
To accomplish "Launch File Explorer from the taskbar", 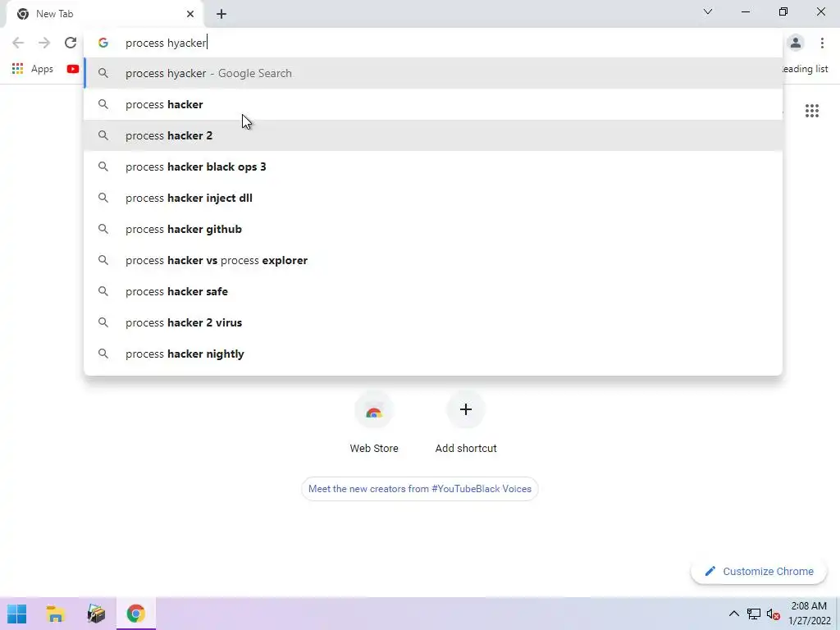I will pos(56,614).
